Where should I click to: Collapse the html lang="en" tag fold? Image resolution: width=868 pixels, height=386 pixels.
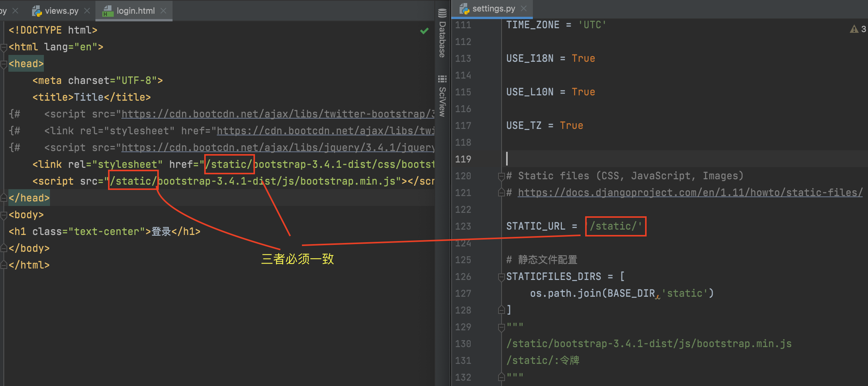4,47
